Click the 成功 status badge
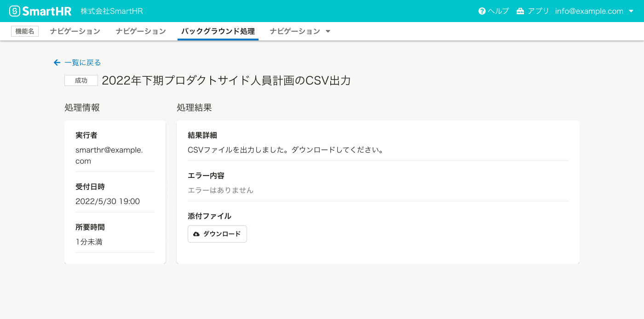Screen dimensions: 644x319 pyautogui.click(x=81, y=80)
